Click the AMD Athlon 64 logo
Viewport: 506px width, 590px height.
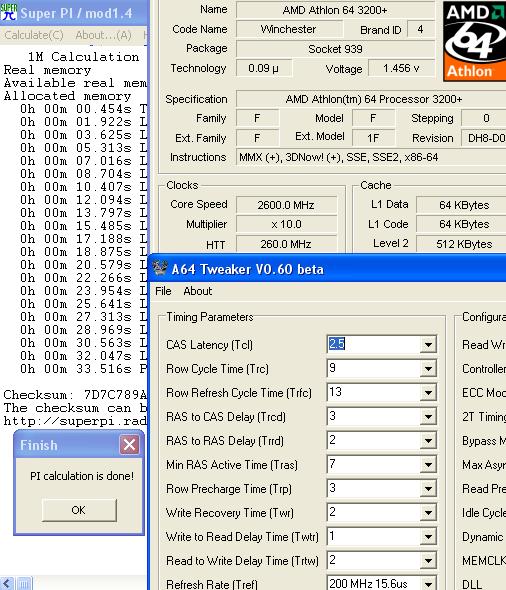(474, 41)
